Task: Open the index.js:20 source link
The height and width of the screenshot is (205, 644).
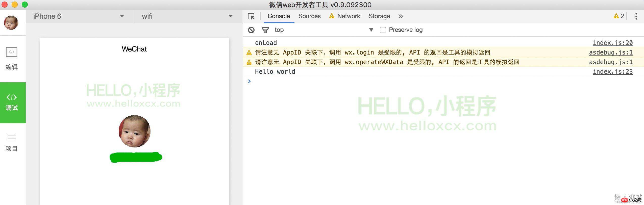Action: [x=613, y=43]
